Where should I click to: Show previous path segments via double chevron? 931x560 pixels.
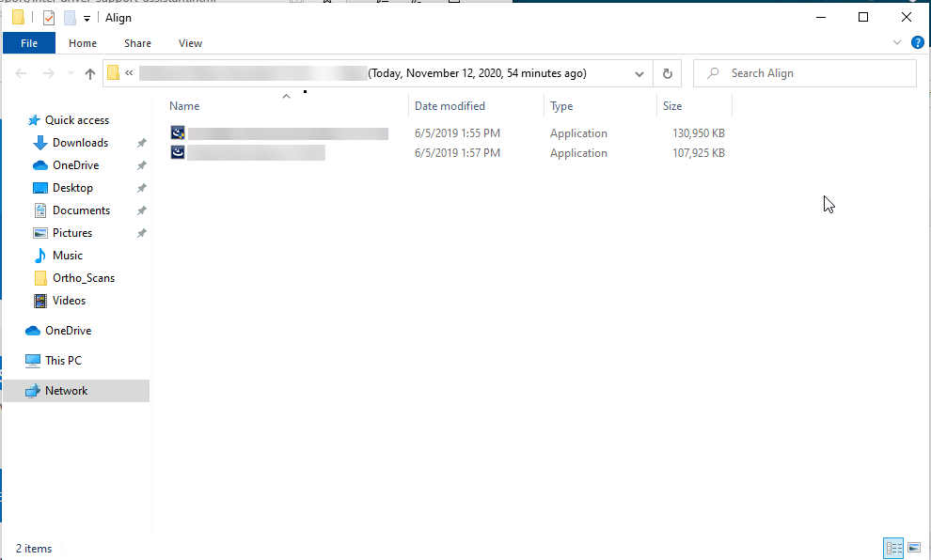[129, 73]
